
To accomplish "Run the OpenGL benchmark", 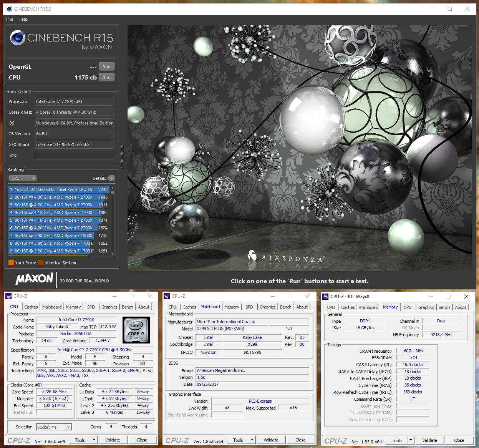I will (x=107, y=67).
